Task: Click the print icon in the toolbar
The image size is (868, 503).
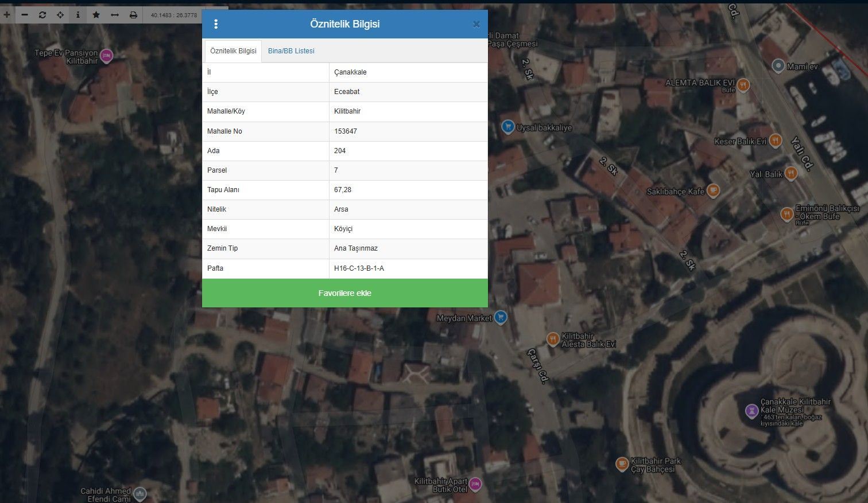Action: [133, 15]
